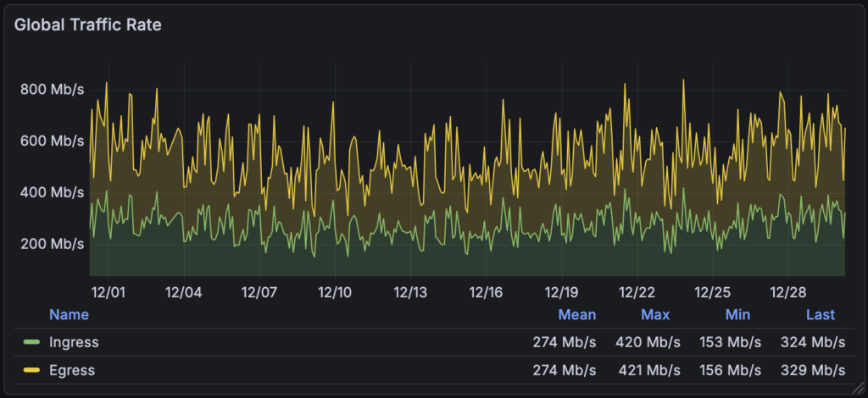Isolate the Egress series via legend label
This screenshot has width=868, height=398.
pyautogui.click(x=72, y=371)
